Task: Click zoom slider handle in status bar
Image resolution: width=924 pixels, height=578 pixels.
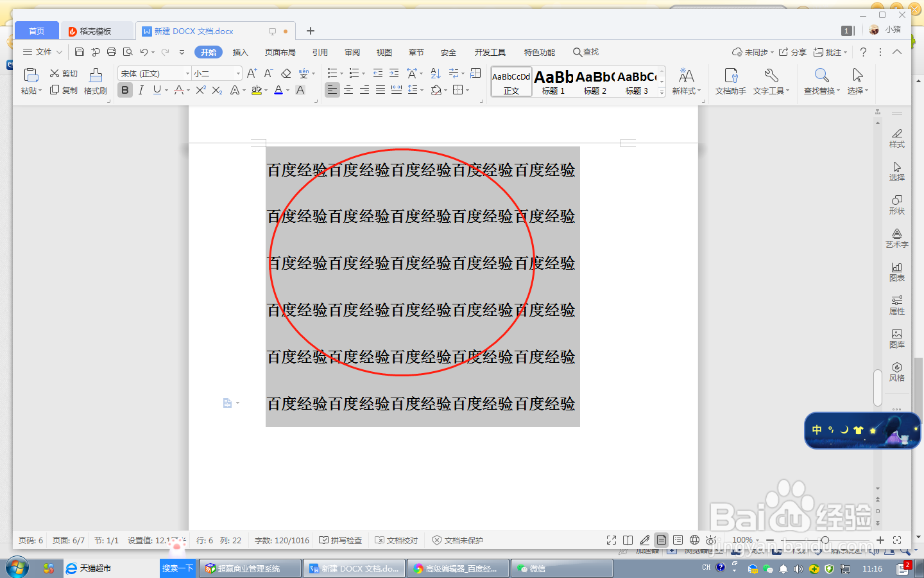Action: click(x=825, y=540)
